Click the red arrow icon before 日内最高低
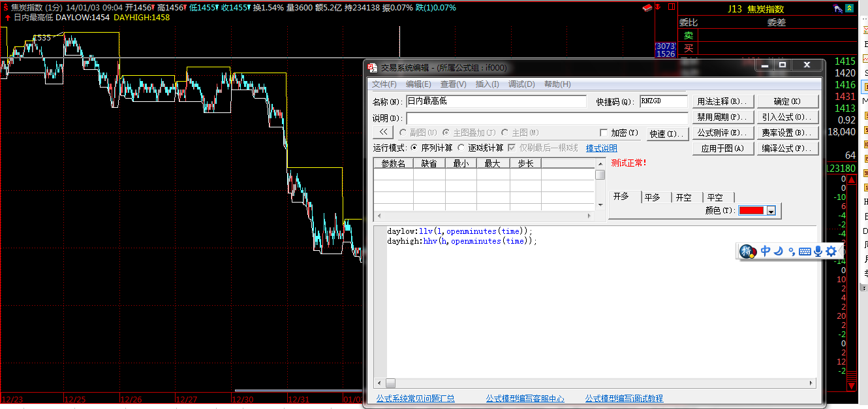The image size is (868, 409). coord(7,18)
